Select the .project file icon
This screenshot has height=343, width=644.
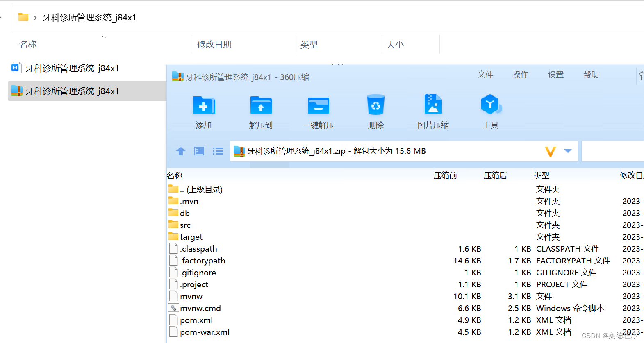tap(173, 284)
